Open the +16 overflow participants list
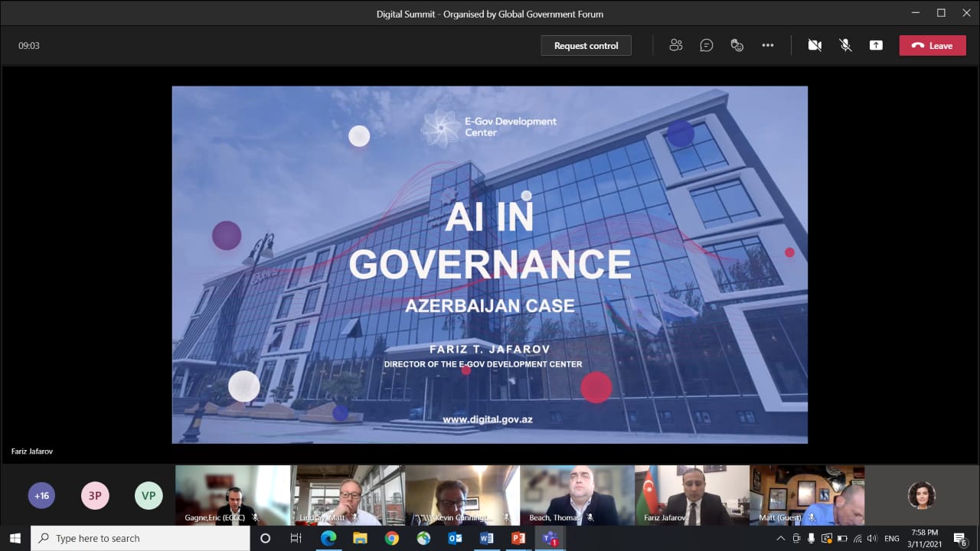980x551 pixels. (41, 495)
